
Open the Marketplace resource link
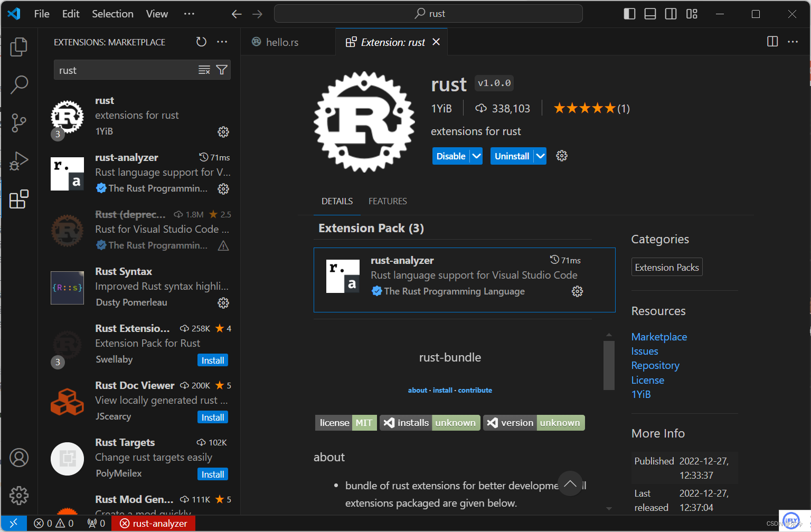click(659, 337)
